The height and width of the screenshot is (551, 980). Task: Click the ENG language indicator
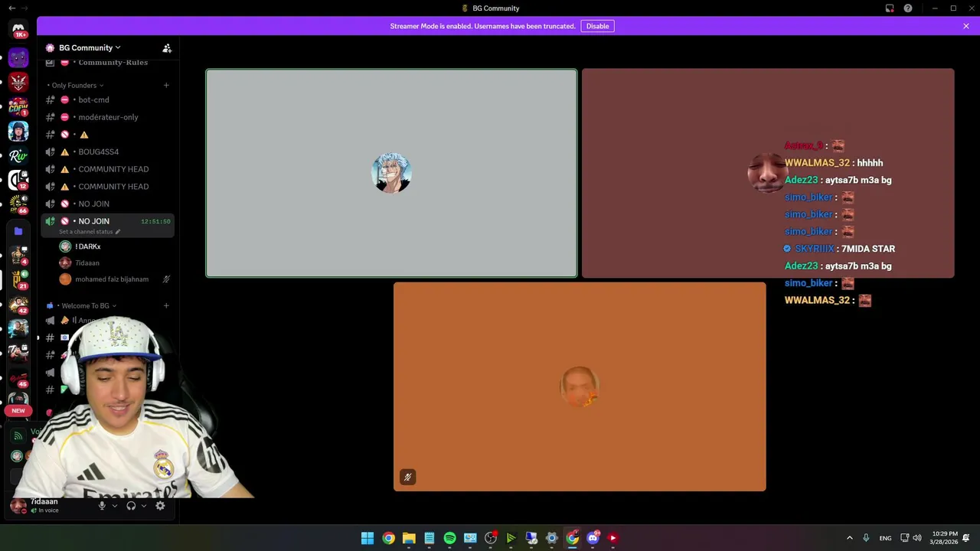(885, 538)
